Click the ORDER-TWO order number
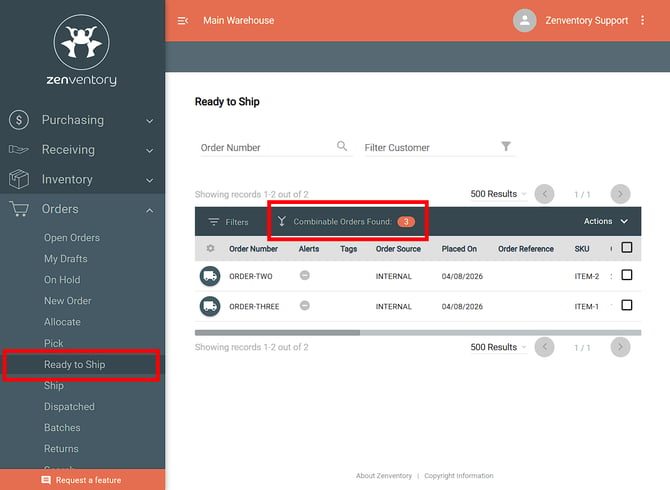Image resolution: width=670 pixels, height=490 pixels. [250, 276]
